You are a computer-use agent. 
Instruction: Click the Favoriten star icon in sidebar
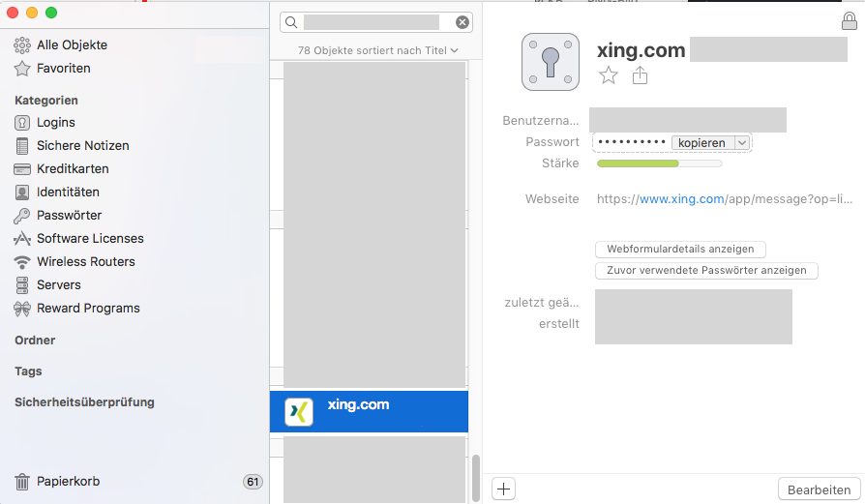point(22,69)
